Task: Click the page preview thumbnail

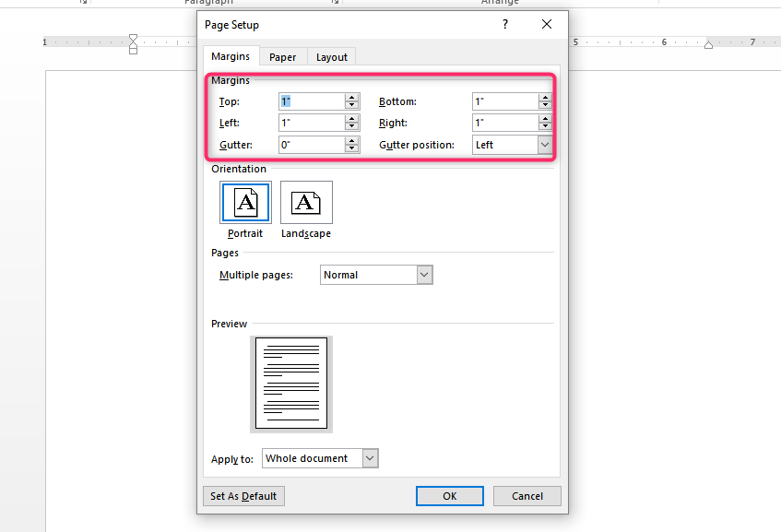Action: [x=291, y=384]
